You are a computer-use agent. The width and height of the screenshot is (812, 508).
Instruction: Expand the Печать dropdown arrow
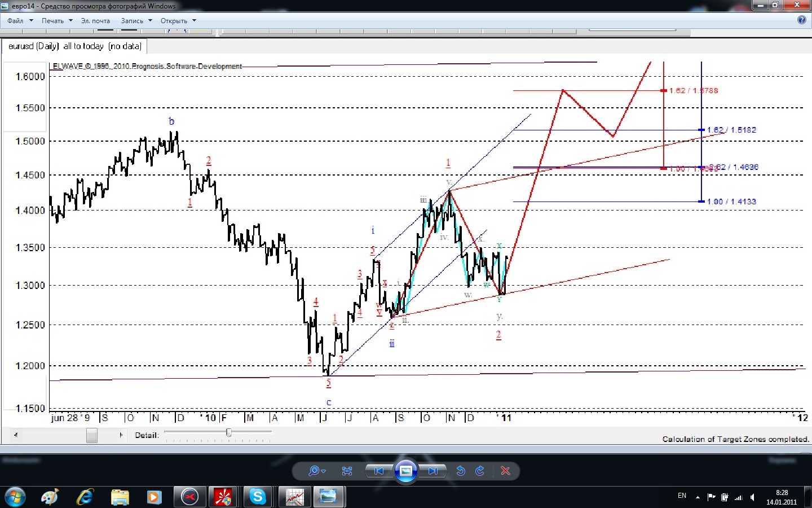70,21
